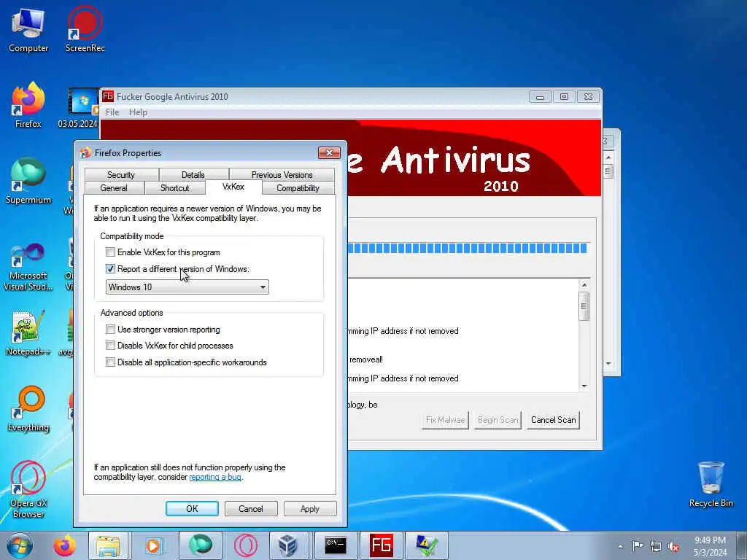Close the Firefox Properties dialog
This screenshot has width=747, height=560.
329,153
